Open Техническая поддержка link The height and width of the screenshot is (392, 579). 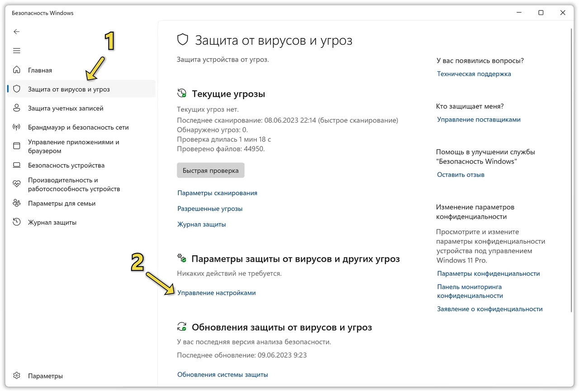474,74
